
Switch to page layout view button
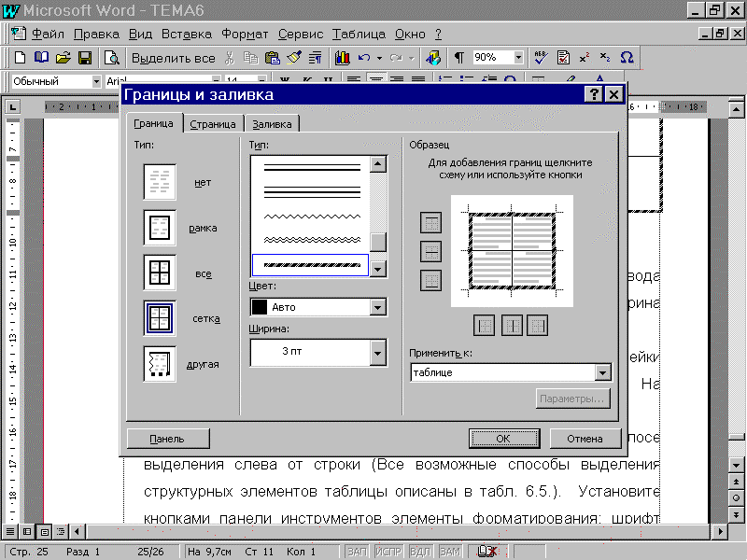pos(44,531)
